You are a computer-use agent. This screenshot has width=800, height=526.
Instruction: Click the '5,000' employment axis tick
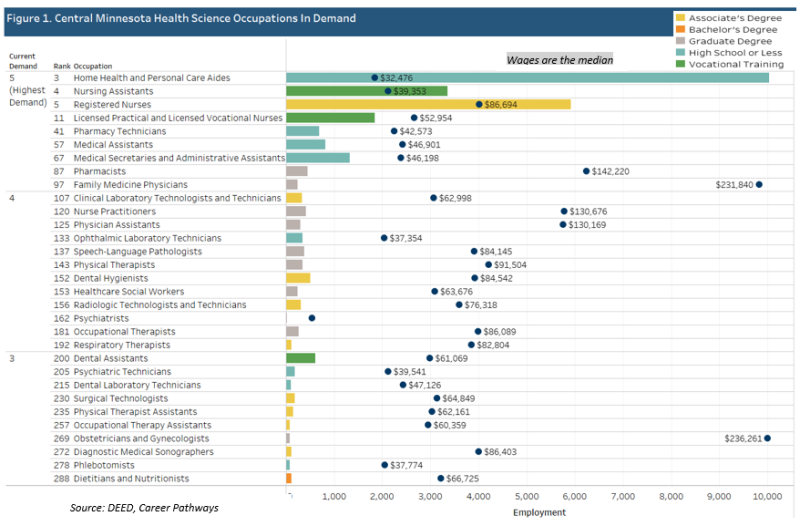[527, 496]
